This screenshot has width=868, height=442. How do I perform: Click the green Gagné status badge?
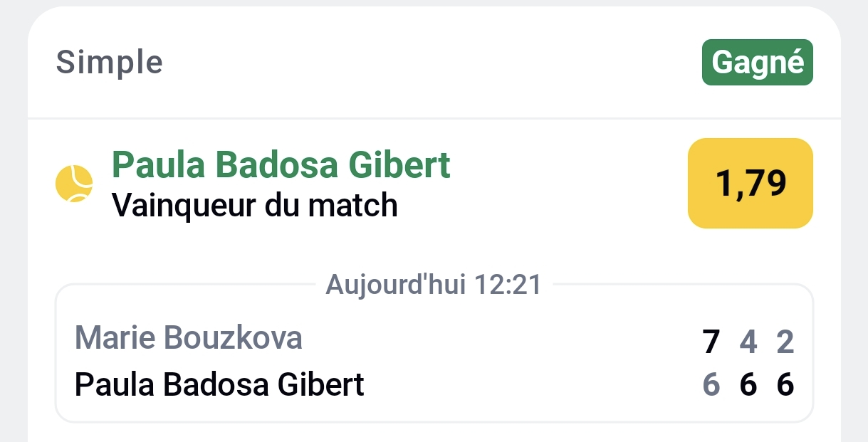coord(757,62)
